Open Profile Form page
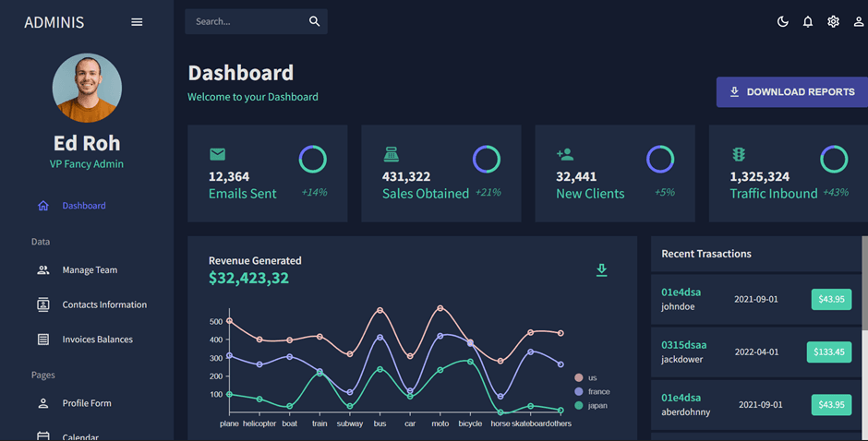Viewport: 868px width, 441px height. [x=87, y=403]
